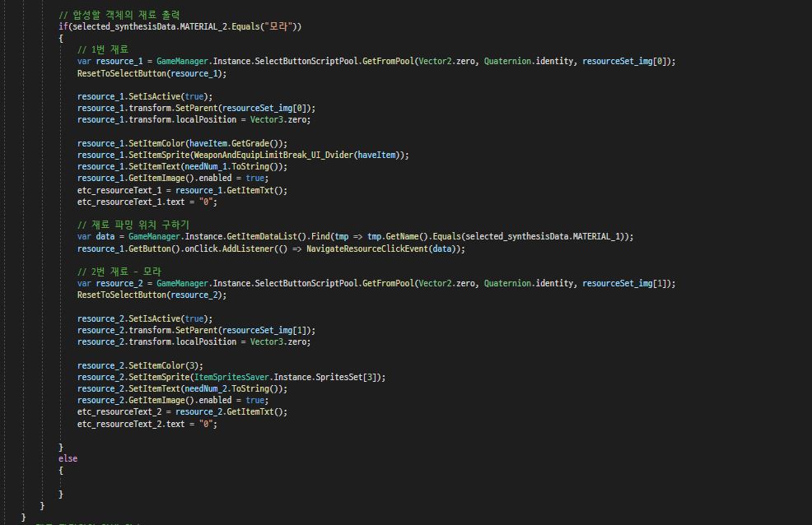Click the etc_resourceText_1.text = "0" line
This screenshot has width=812, height=525.
(147, 202)
